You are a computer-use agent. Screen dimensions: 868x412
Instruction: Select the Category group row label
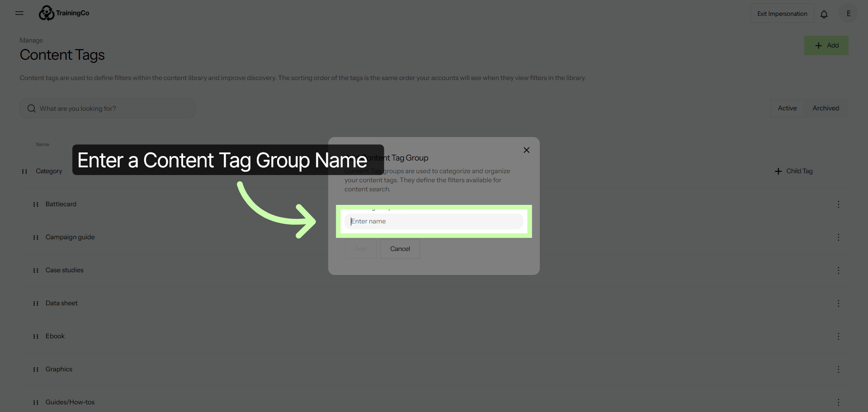(x=49, y=171)
